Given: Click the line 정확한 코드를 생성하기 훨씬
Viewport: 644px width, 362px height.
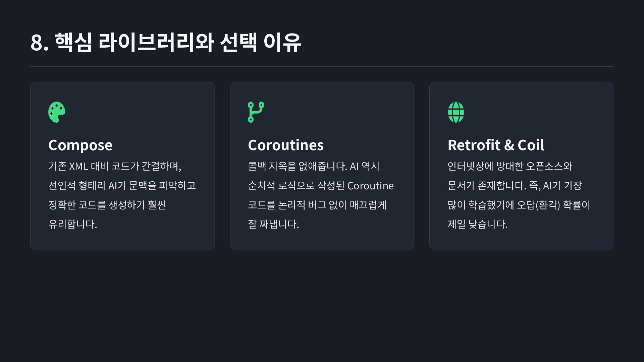Looking at the screenshot, I should click(x=107, y=205).
